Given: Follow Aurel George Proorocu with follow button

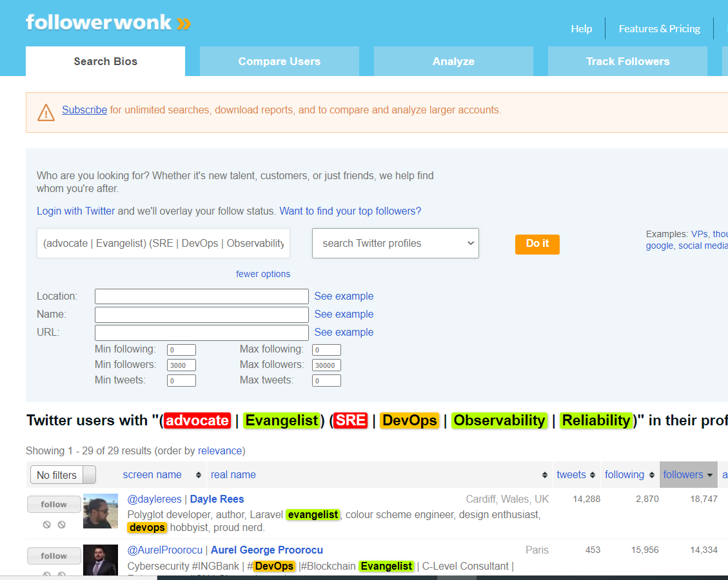Looking at the screenshot, I should click(x=54, y=556).
